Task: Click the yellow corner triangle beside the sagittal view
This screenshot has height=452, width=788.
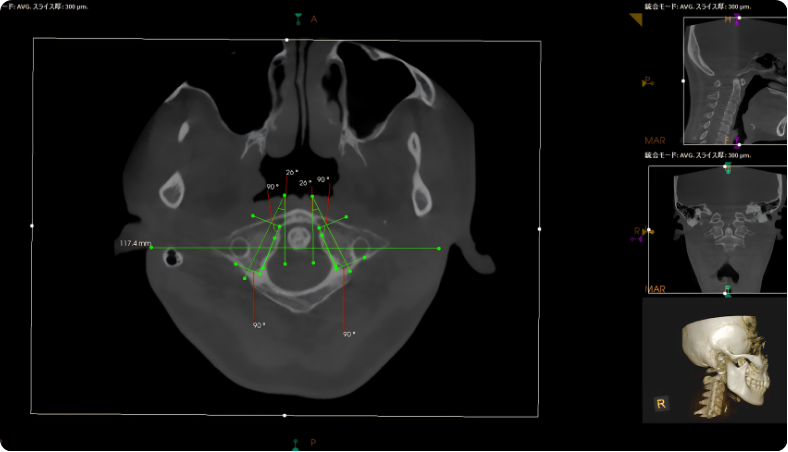Action: [x=636, y=19]
